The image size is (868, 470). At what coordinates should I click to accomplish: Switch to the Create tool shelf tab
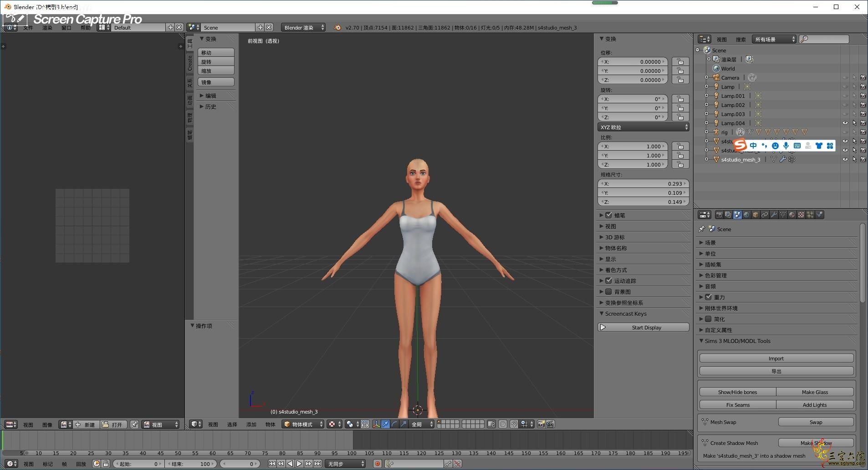190,63
